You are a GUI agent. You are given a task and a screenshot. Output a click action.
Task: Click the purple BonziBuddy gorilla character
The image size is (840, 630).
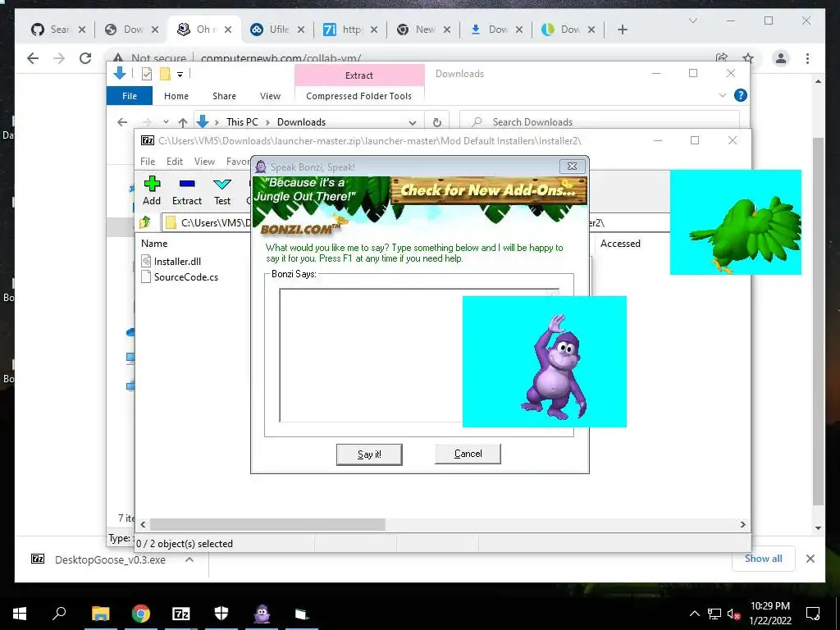coord(554,367)
